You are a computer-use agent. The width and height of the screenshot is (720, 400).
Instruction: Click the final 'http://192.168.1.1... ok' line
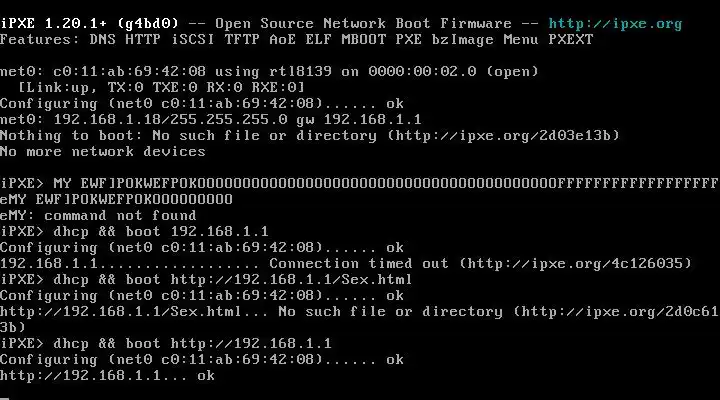tap(107, 376)
